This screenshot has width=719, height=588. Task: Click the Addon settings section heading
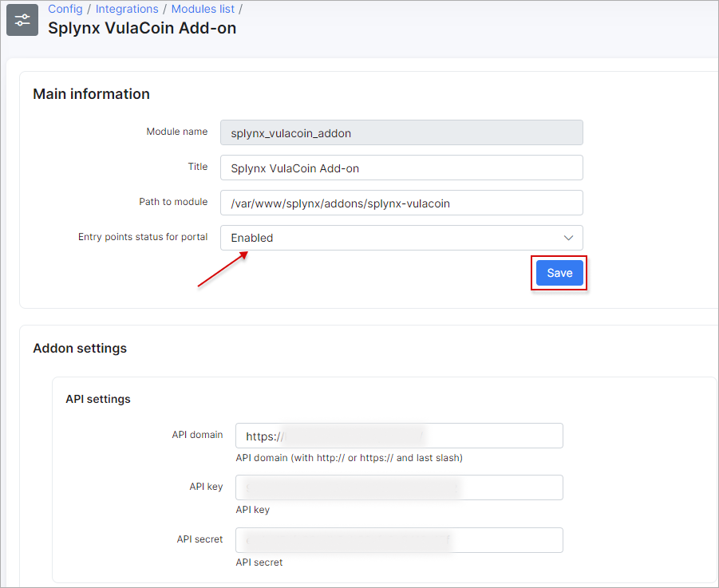[x=80, y=349]
